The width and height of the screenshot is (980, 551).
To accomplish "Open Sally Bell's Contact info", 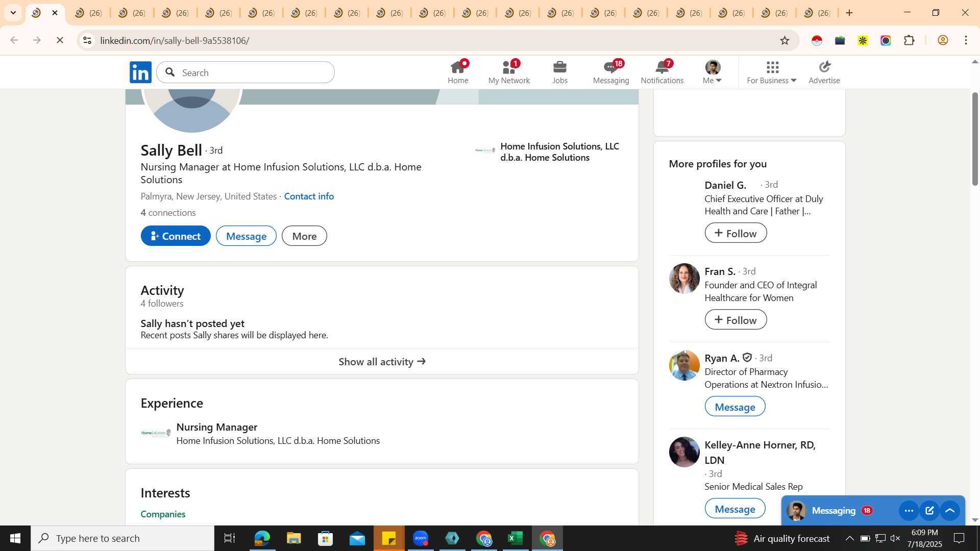I will point(309,196).
